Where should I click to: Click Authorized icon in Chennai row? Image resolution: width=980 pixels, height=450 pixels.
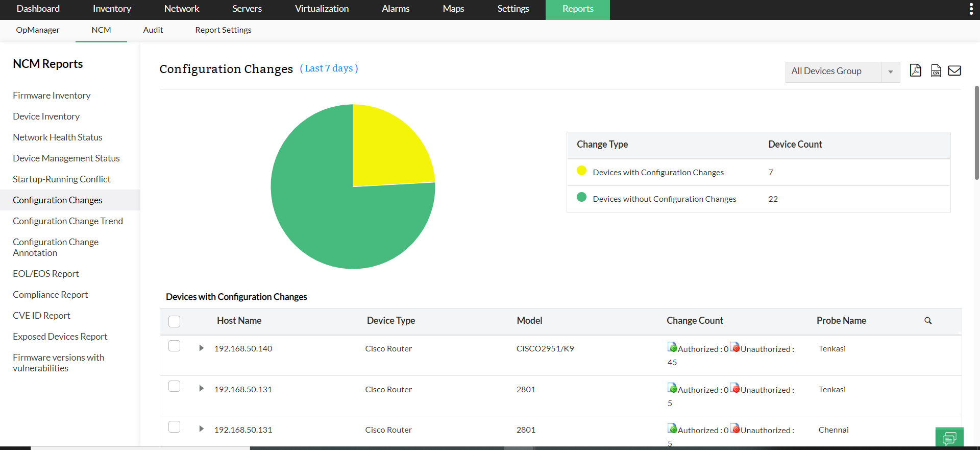(x=672, y=429)
